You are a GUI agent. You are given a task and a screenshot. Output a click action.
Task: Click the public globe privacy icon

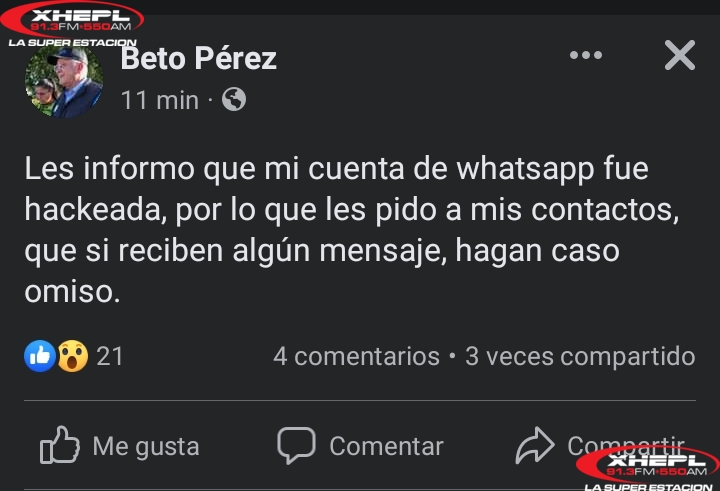tap(234, 100)
